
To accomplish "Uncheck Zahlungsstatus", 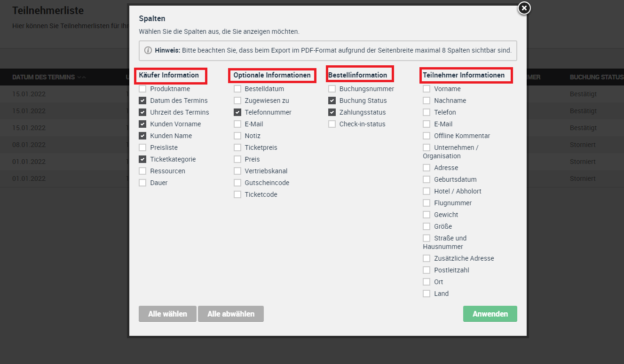I will pyautogui.click(x=332, y=112).
